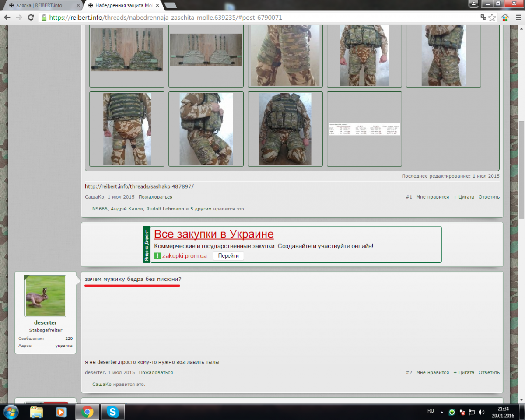
Task: Open fifth top-row thumbnail of soldier side view
Action: click(x=444, y=55)
